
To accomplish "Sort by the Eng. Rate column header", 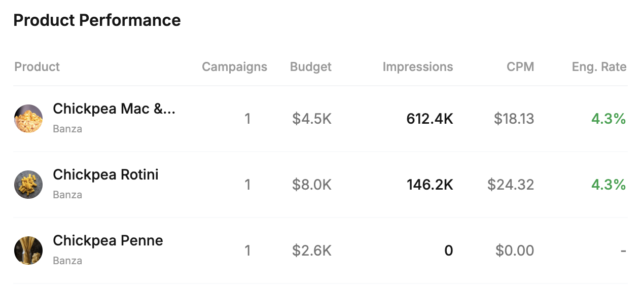I will pyautogui.click(x=599, y=67).
